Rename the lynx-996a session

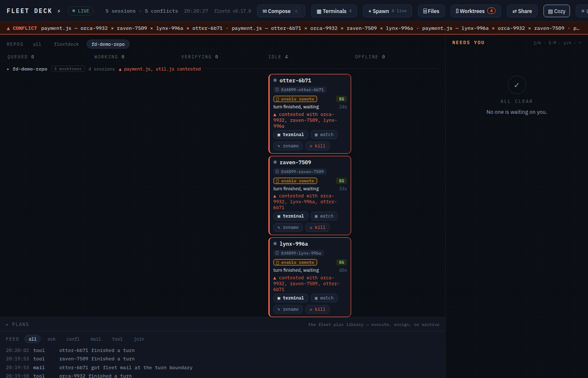(288, 309)
